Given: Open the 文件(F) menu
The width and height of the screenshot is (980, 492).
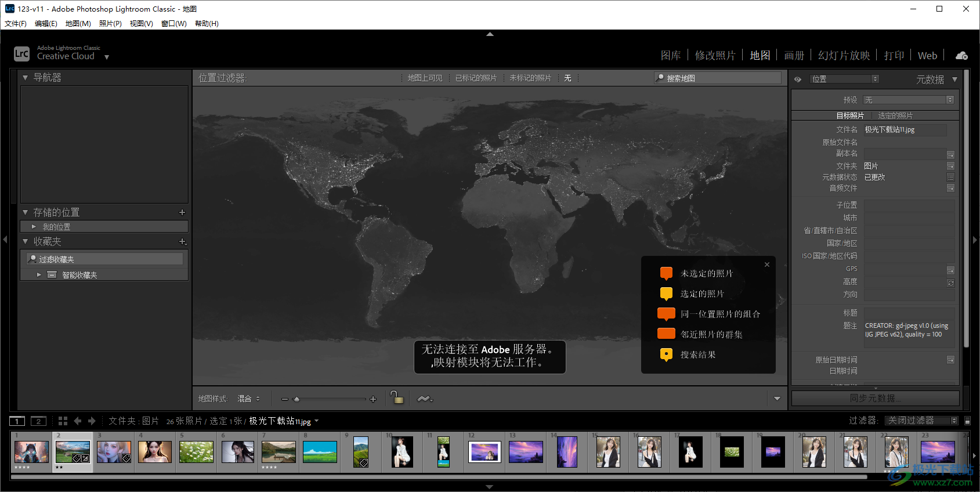Looking at the screenshot, I should point(16,24).
